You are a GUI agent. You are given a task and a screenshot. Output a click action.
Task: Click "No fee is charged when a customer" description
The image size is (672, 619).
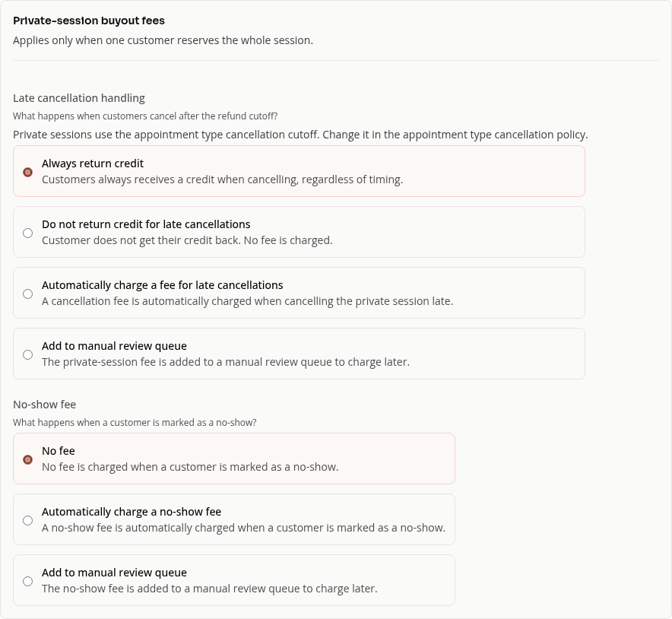point(190,467)
